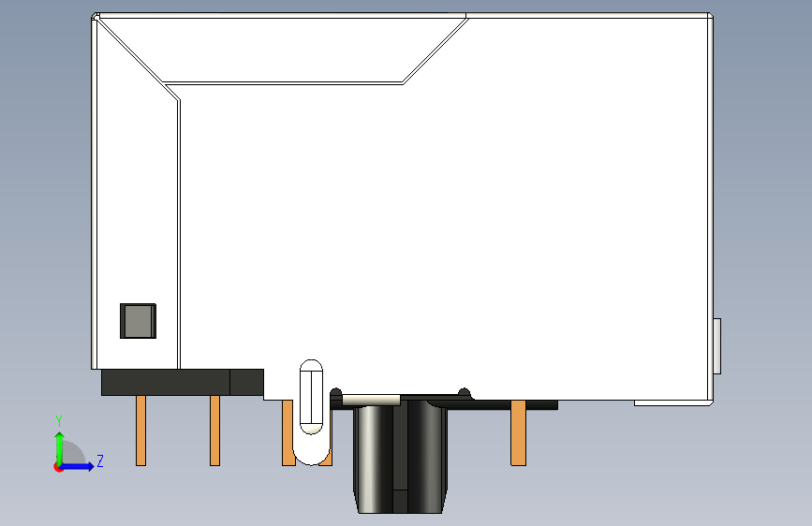Click the red origin point of axis triad

[58, 467]
